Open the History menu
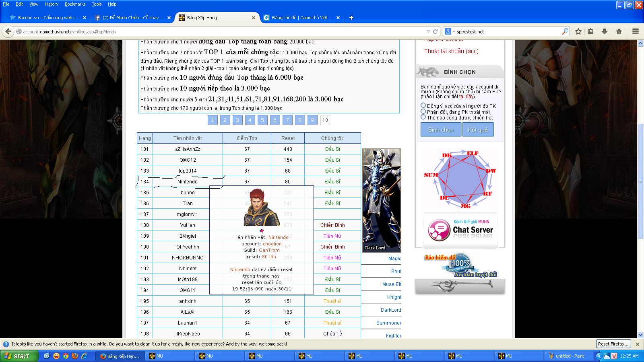The image size is (644, 362). click(x=52, y=4)
